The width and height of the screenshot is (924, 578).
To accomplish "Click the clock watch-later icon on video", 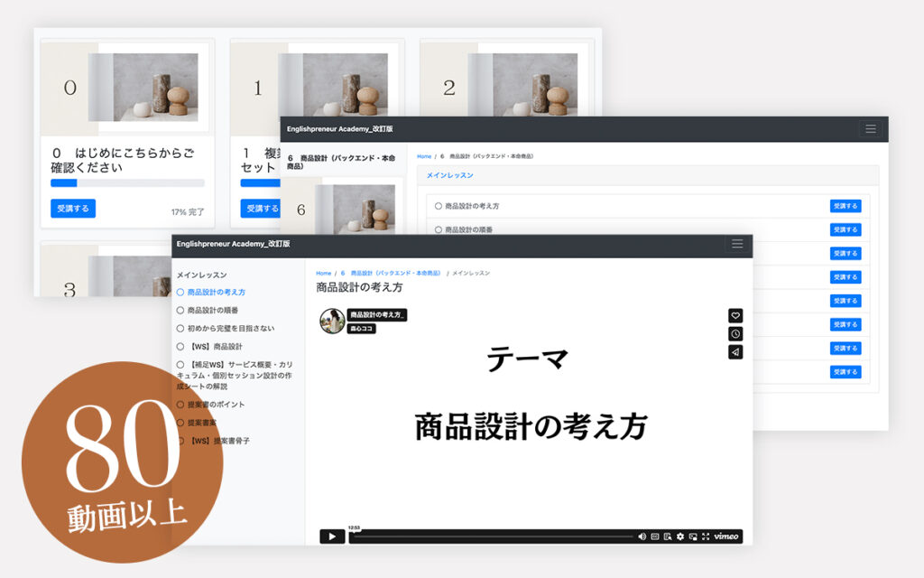I will pyautogui.click(x=735, y=334).
